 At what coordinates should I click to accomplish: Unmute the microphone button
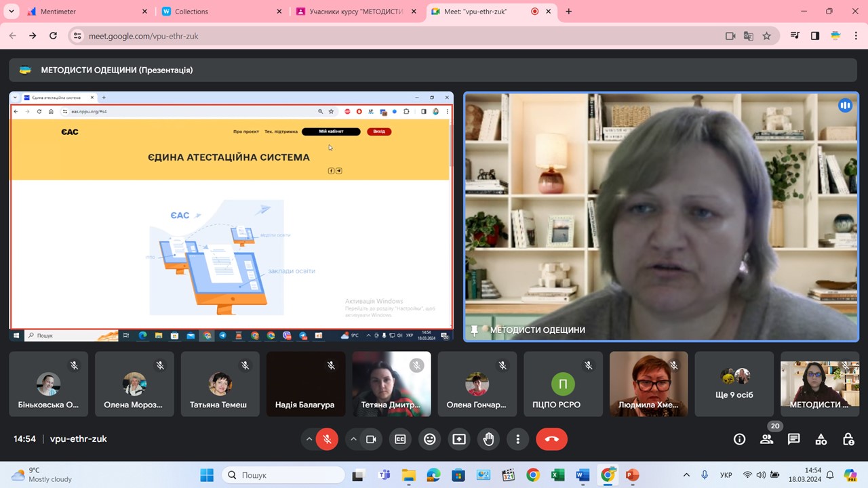tap(327, 439)
